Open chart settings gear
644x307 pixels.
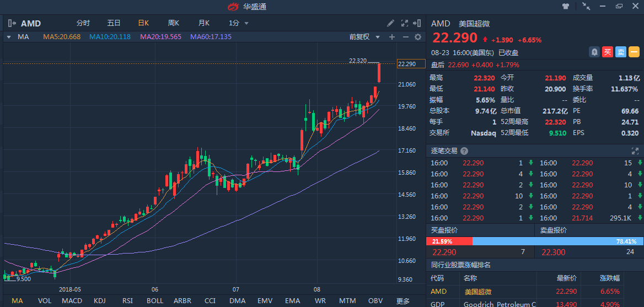pyautogui.click(x=418, y=37)
